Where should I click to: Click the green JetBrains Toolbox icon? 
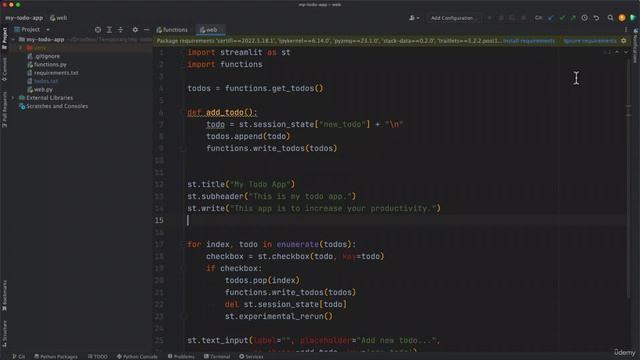633,18
